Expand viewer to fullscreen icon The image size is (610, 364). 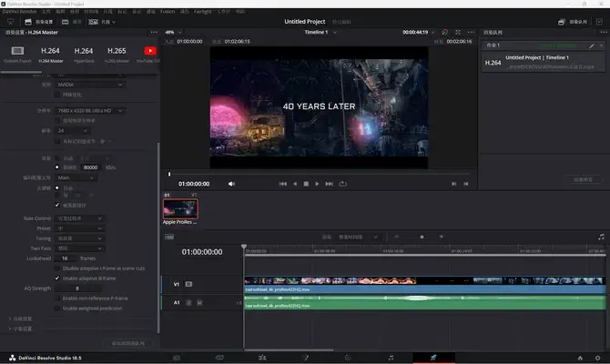[x=458, y=32]
